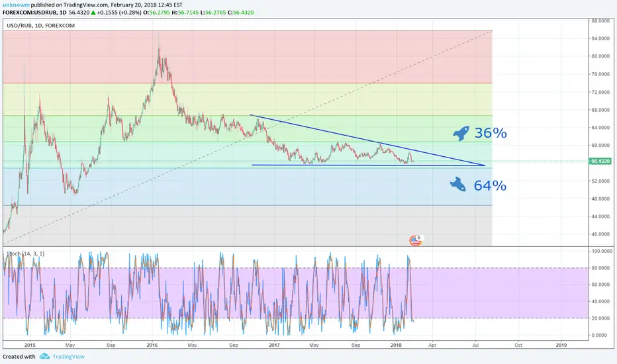617x364 pixels.
Task: Click the 2019 label on the time axis
Action: click(561, 345)
